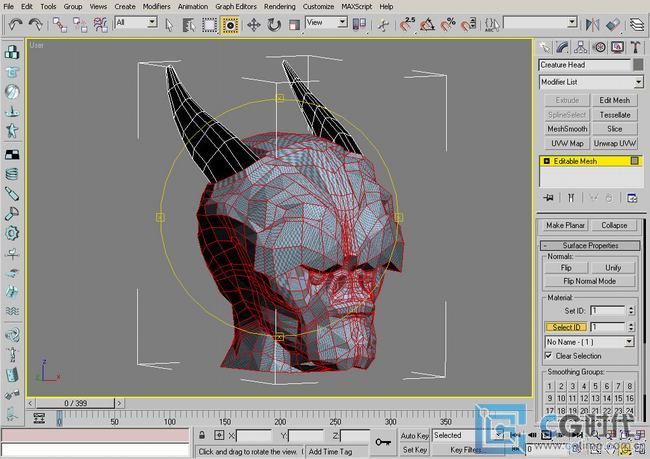Click the time slider showing 0 / 399
Viewport: 650px width, 459px height.
click(x=75, y=403)
